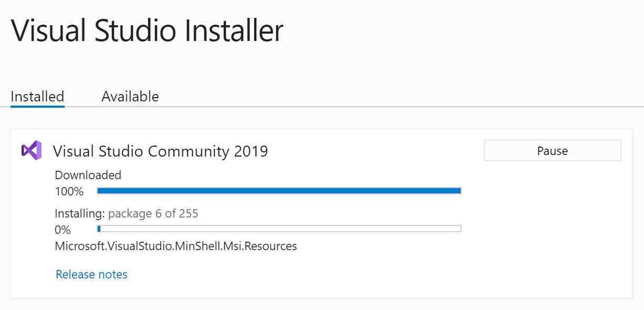The height and width of the screenshot is (310, 644).
Task: Click the empty header area right of the title
Action: [x=462, y=32]
